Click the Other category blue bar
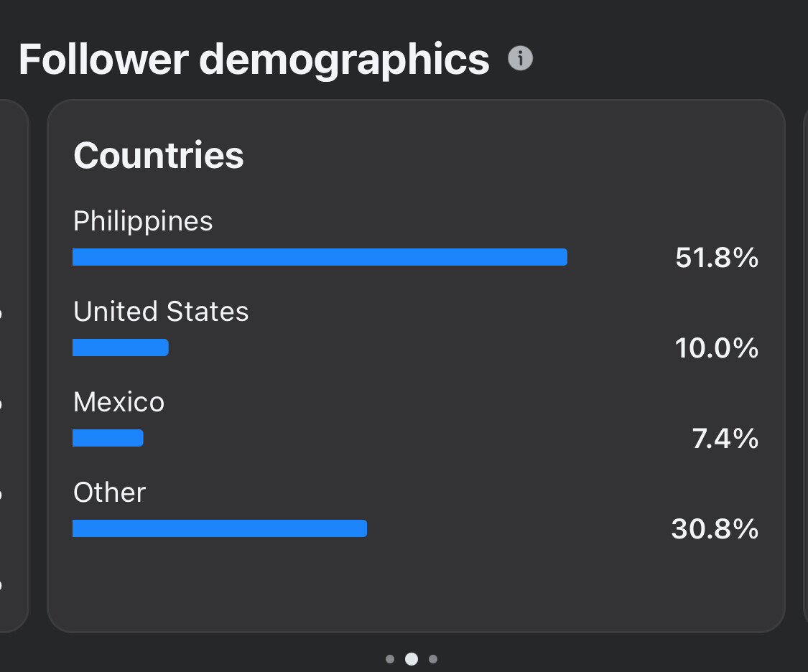 coord(220,528)
